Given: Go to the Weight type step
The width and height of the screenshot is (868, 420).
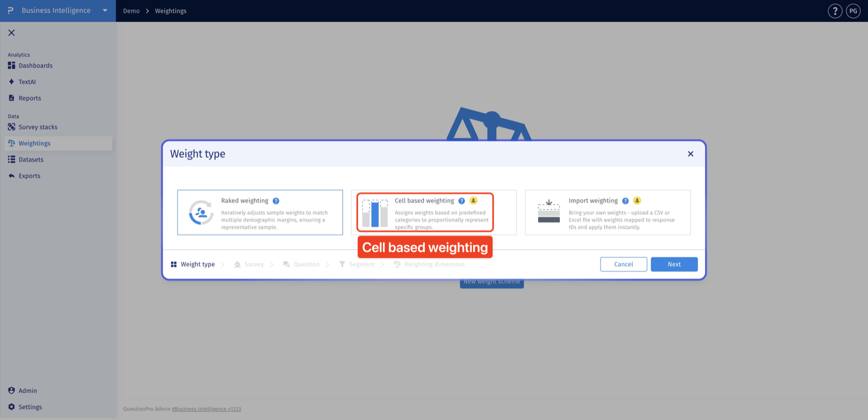Looking at the screenshot, I should tap(193, 264).
